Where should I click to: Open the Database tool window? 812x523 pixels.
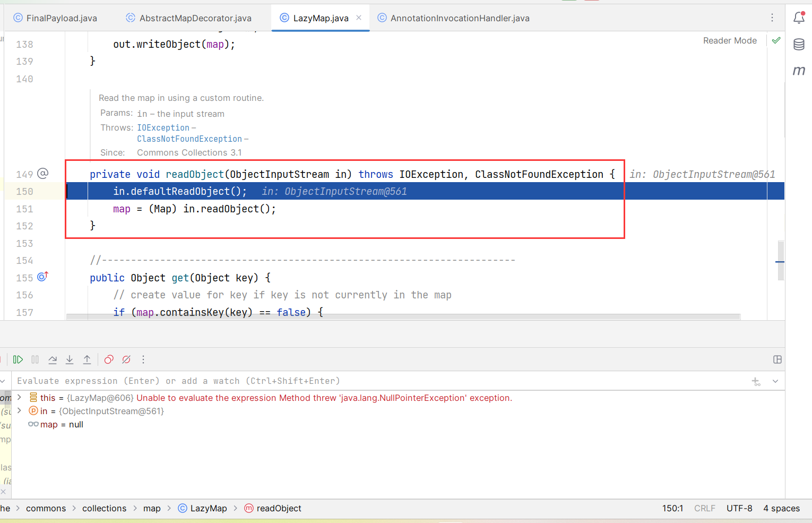799,45
